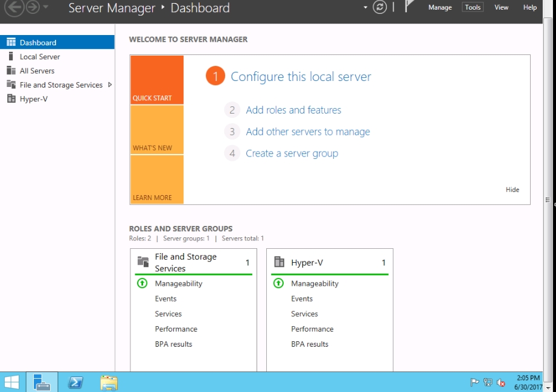The image size is (556, 392).
Task: Click the Windows Start button
Action: tap(11, 382)
